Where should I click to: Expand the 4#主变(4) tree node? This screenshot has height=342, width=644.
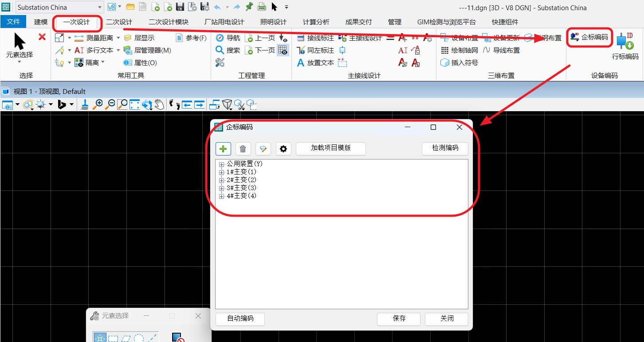pyautogui.click(x=222, y=196)
